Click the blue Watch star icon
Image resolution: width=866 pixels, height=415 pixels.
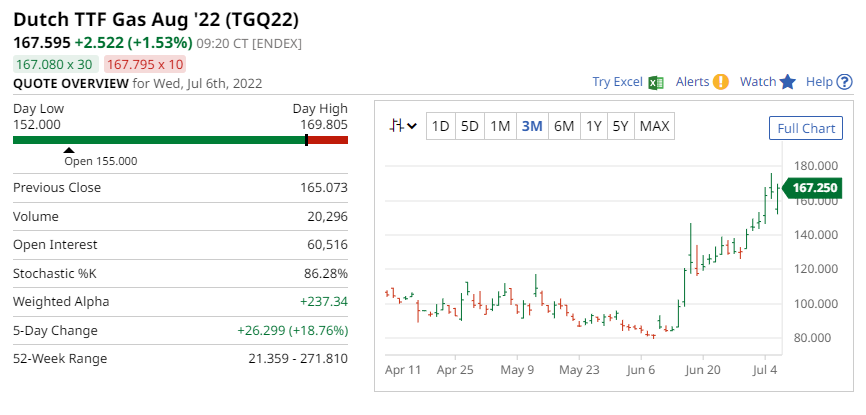(x=788, y=82)
